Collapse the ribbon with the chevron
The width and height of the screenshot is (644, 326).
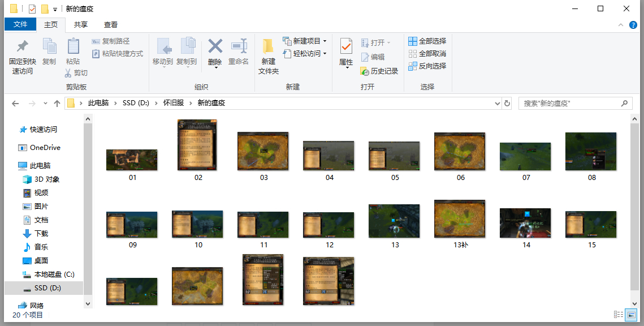tap(621, 25)
